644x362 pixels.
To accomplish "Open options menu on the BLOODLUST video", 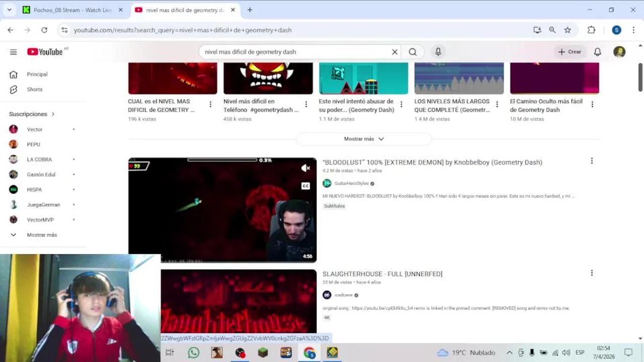I will click(592, 161).
